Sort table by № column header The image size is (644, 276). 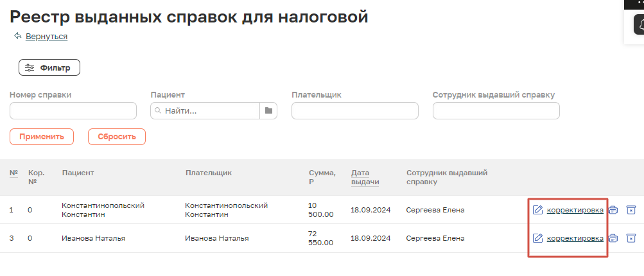tap(13, 173)
